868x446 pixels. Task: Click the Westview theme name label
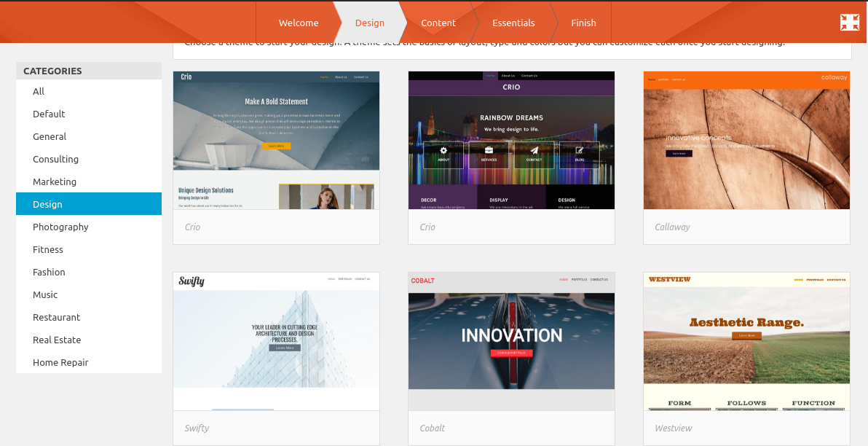[673, 429]
